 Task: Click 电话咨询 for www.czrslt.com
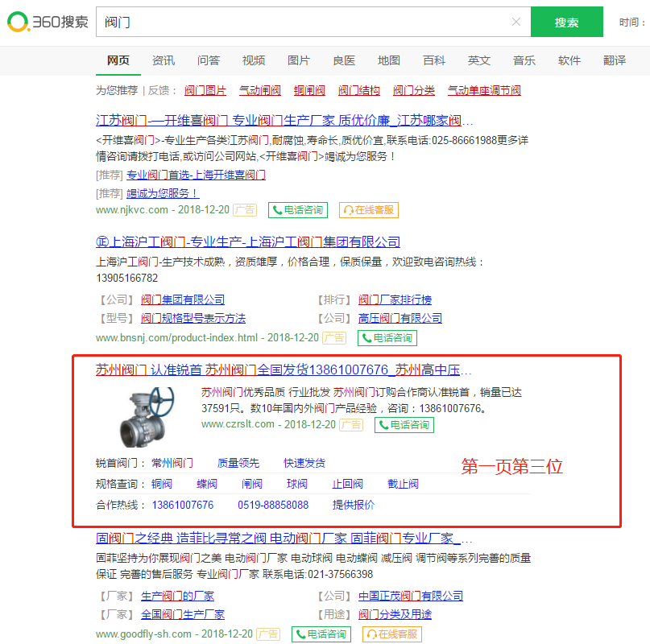coord(404,425)
